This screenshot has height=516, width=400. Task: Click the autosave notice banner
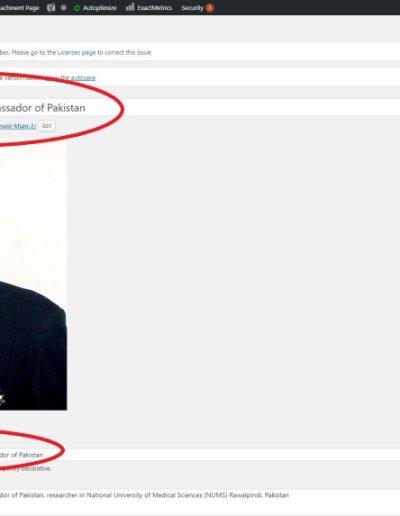point(200,78)
